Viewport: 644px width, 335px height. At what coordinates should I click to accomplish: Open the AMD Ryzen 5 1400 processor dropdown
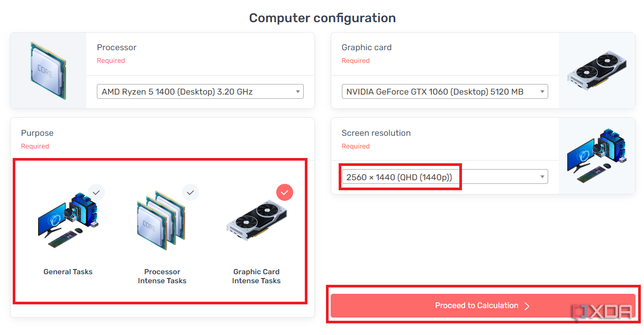(x=200, y=91)
